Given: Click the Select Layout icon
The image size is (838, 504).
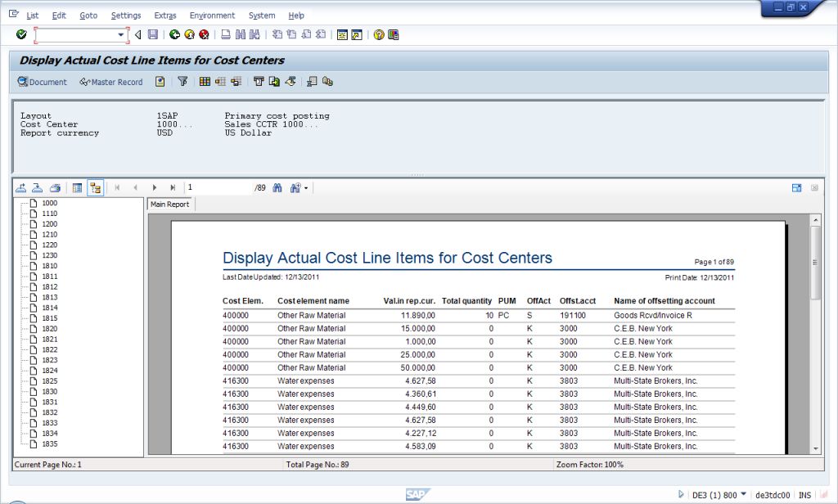Looking at the screenshot, I should [x=220, y=81].
